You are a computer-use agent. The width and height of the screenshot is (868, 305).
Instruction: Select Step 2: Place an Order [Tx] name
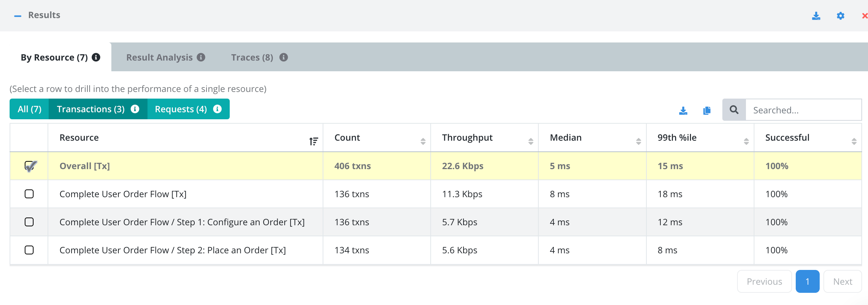point(173,250)
